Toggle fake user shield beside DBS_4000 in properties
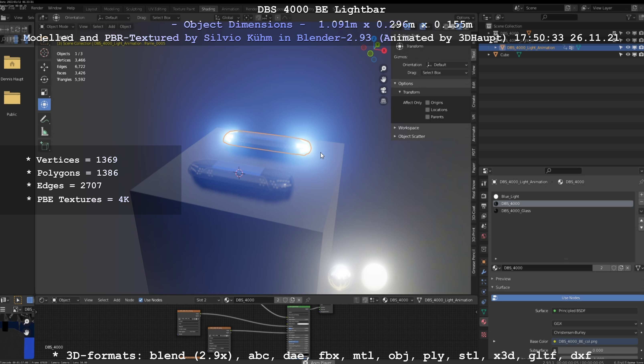This screenshot has height=364, width=644. coord(614,268)
